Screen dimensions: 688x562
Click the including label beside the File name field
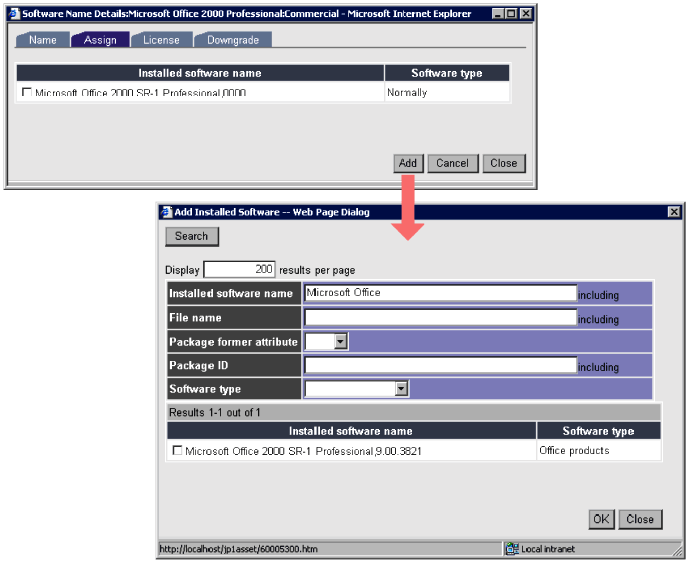[x=598, y=319]
